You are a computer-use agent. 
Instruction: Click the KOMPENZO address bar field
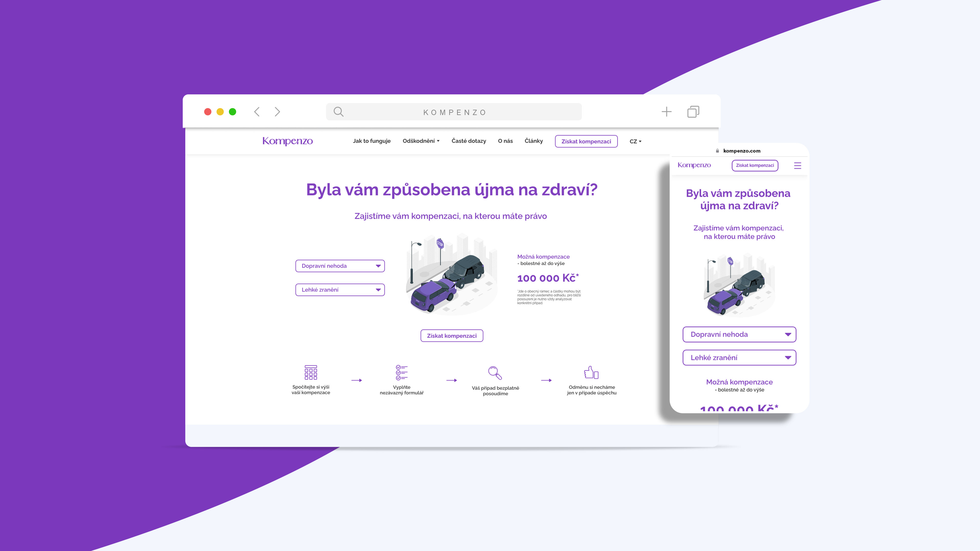click(x=455, y=112)
